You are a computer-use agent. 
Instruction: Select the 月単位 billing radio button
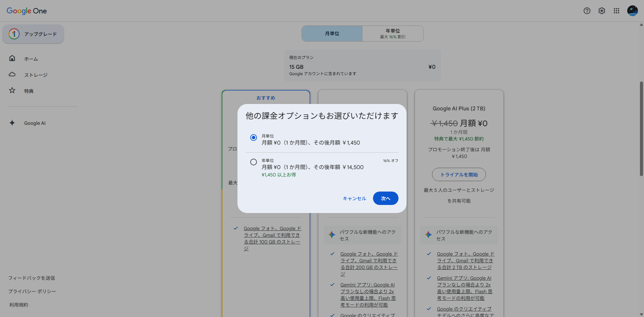click(254, 138)
